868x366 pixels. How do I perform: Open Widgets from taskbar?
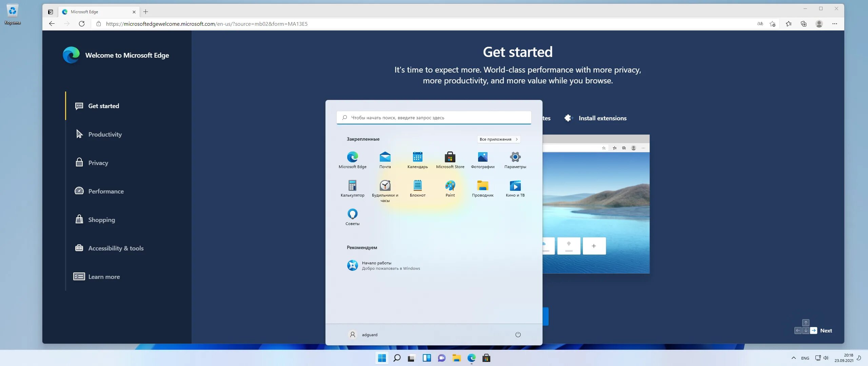pyautogui.click(x=427, y=358)
